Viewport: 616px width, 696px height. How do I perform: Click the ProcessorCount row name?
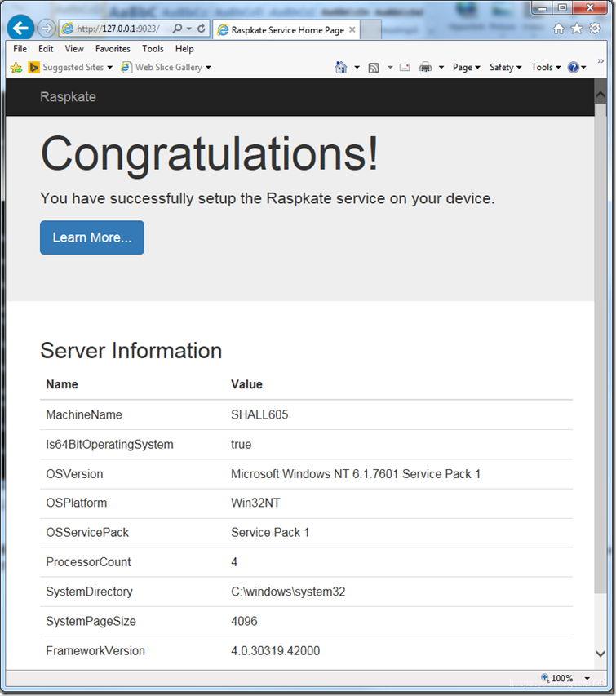coord(88,562)
